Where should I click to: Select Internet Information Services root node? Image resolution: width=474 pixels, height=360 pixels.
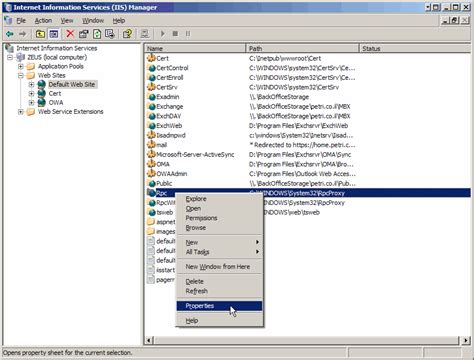[57, 48]
